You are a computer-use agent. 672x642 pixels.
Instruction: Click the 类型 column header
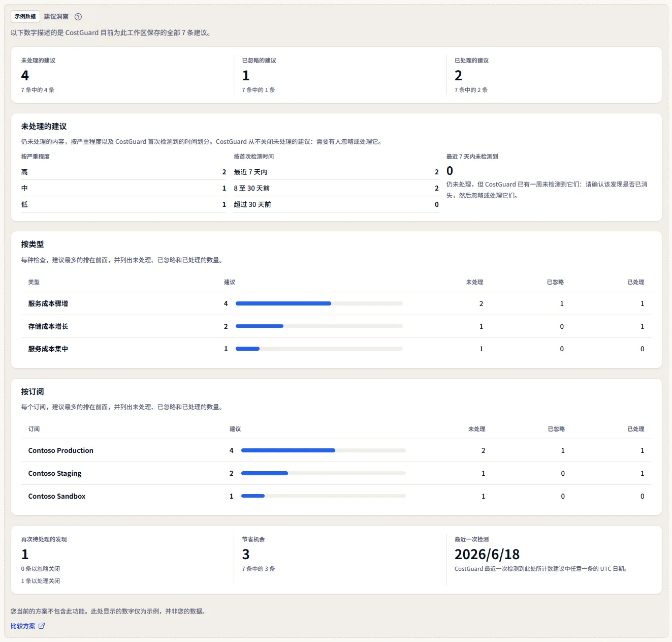tap(34, 282)
